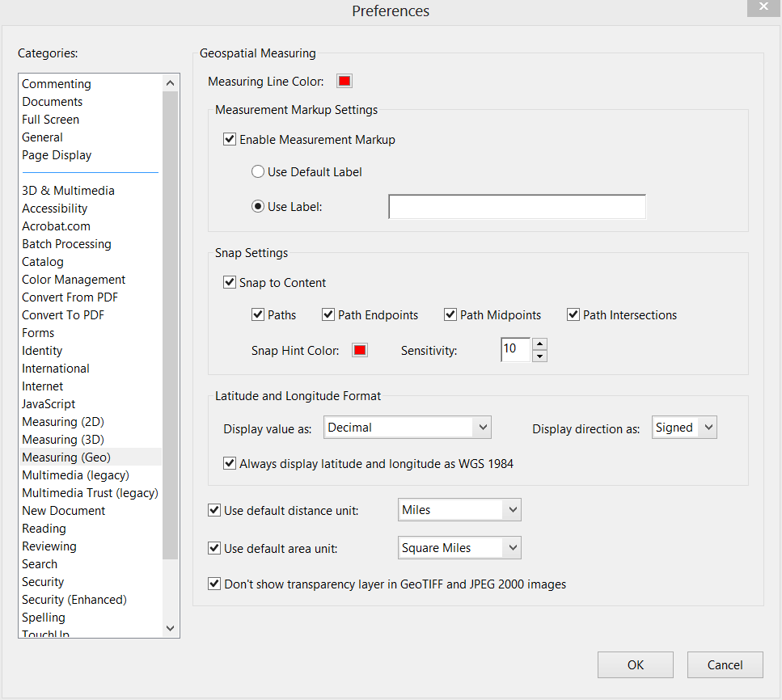The height and width of the screenshot is (700, 782).
Task: Uncheck the Path Midpoints checkbox
Action: (450, 314)
